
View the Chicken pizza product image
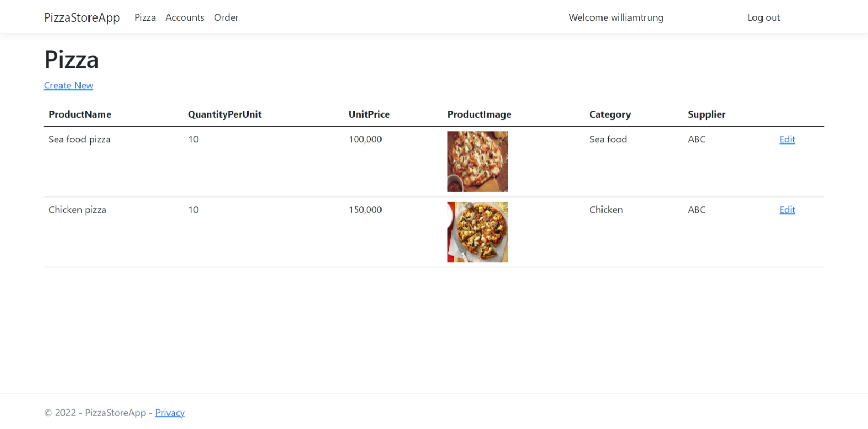tap(477, 232)
